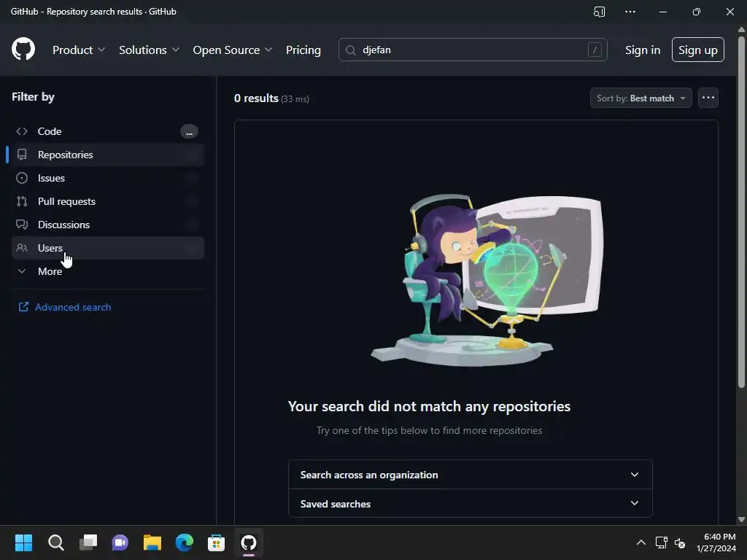Viewport: 747px width, 560px height.
Task: Click the Repositories book icon
Action: [x=22, y=155]
